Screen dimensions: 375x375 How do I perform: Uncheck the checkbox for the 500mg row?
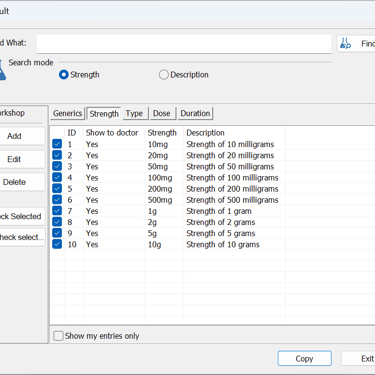[x=57, y=200]
